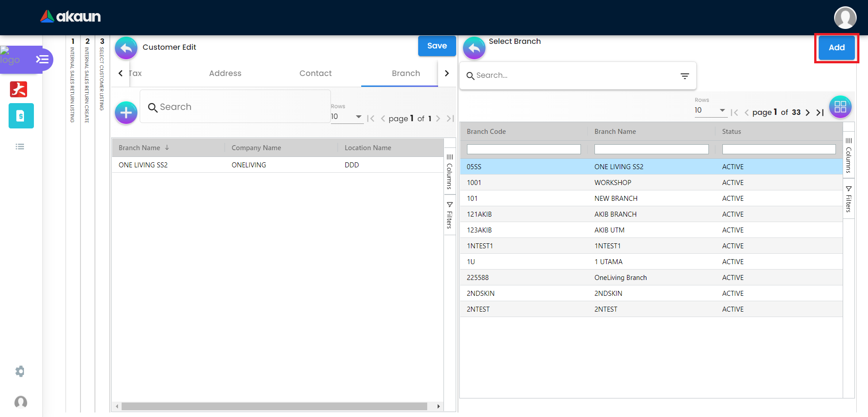Open the grid view toggle icon
Screen dimensions: 868x417
(x=840, y=107)
